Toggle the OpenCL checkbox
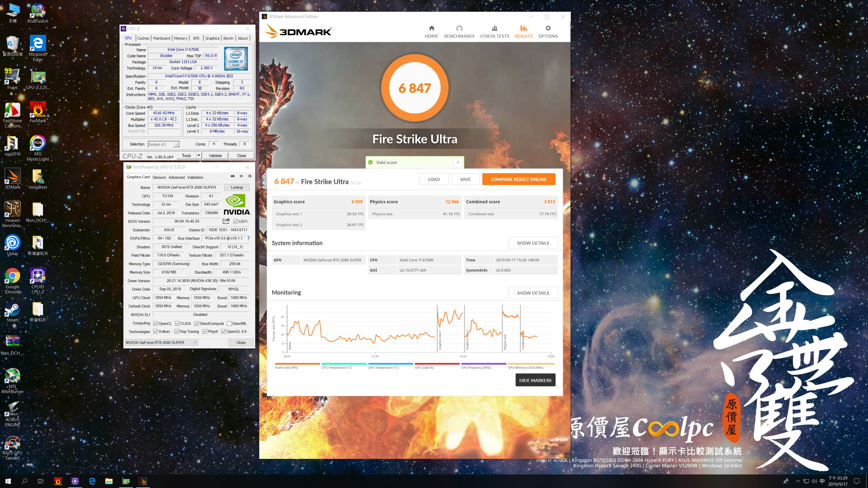The image size is (868, 488). point(155,323)
